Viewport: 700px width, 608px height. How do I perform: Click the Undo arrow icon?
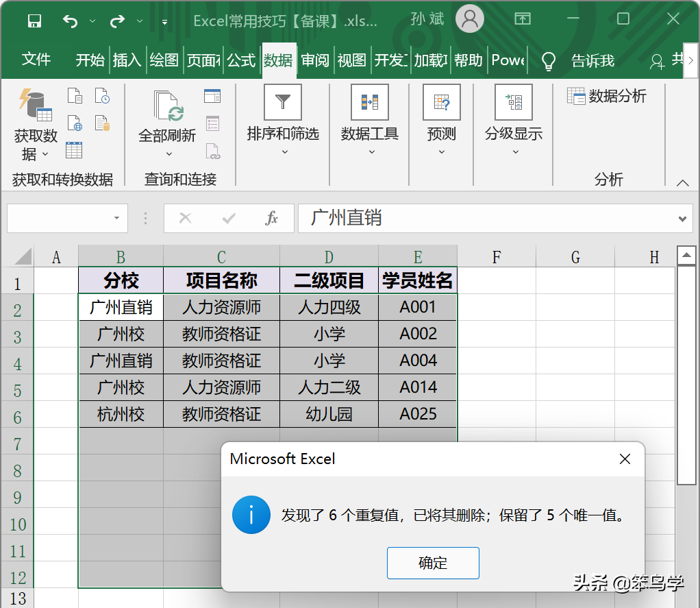70,21
